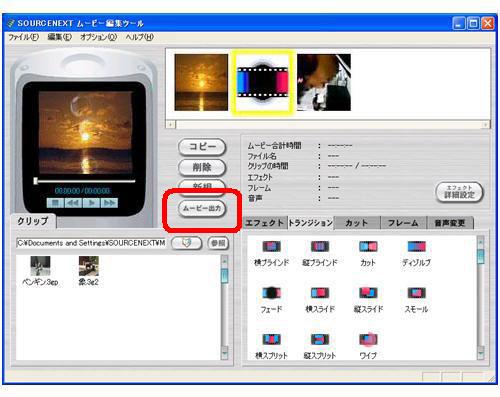Click the 削除 button
Image resolution: width=500 pixels, height=397 pixels.
(x=202, y=167)
